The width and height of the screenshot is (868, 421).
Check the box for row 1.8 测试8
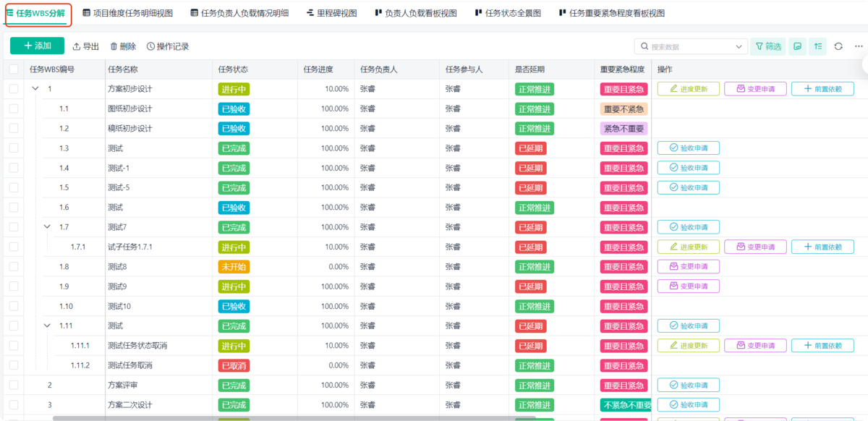(14, 266)
